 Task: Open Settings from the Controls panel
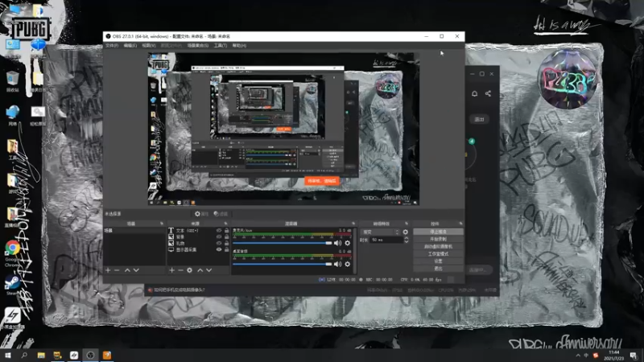(438, 261)
